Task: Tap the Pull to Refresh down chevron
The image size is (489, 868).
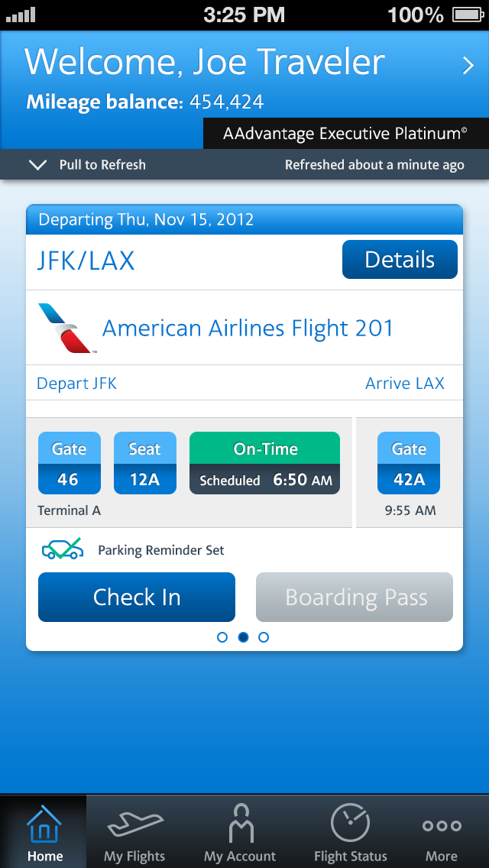Action: pos(37,165)
